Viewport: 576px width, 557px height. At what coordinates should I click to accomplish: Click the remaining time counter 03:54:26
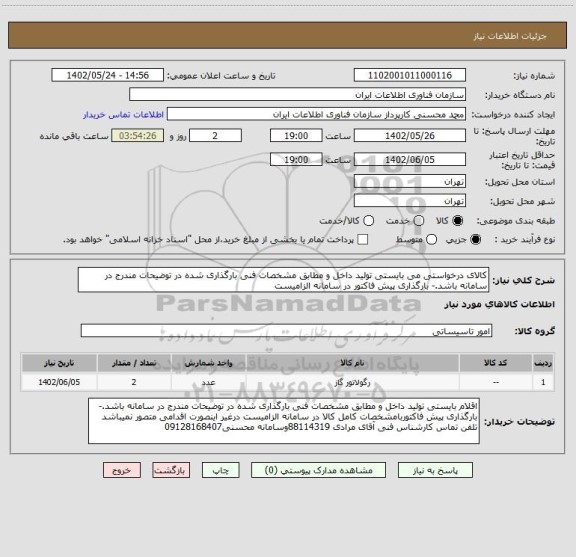pyautogui.click(x=138, y=136)
